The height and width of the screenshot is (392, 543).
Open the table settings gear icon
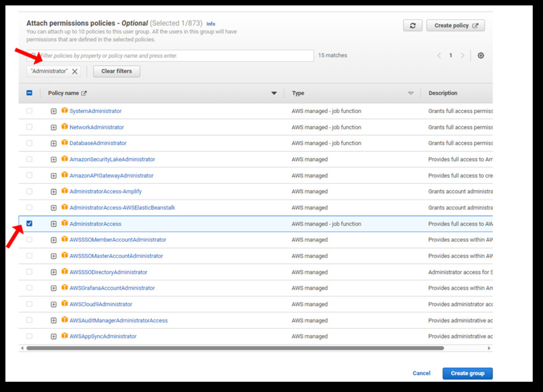[x=481, y=56]
